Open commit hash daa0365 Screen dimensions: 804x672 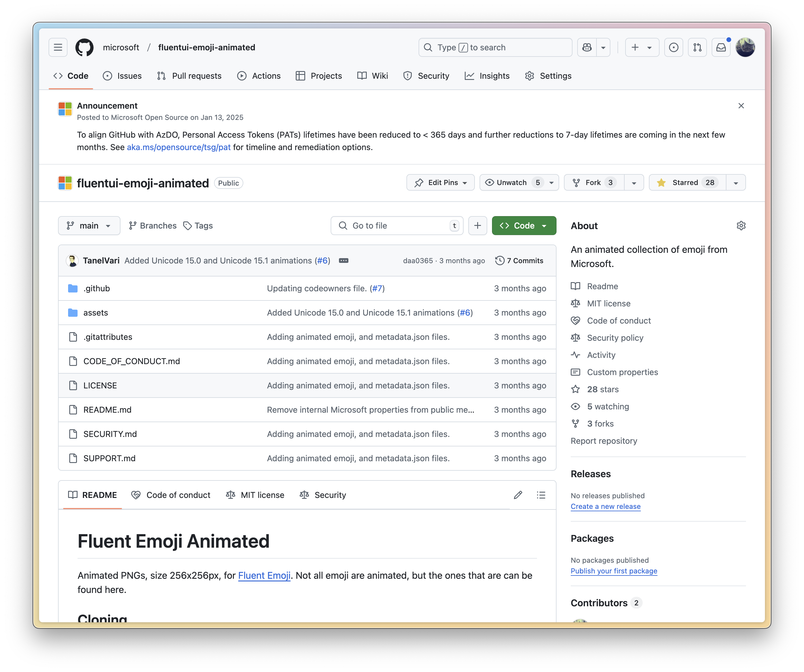[418, 261]
